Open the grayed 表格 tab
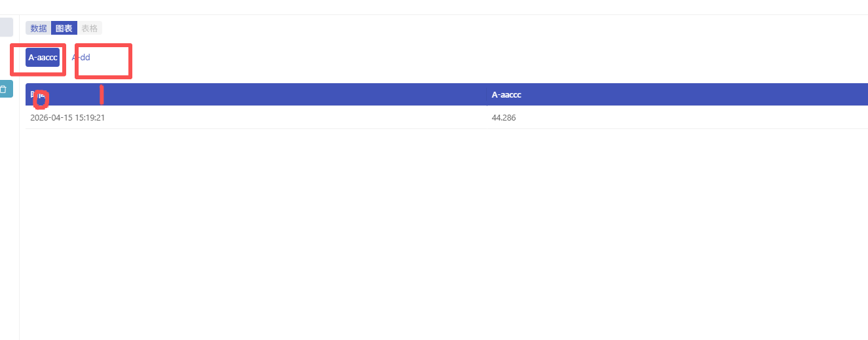The width and height of the screenshot is (868, 340). point(90,28)
